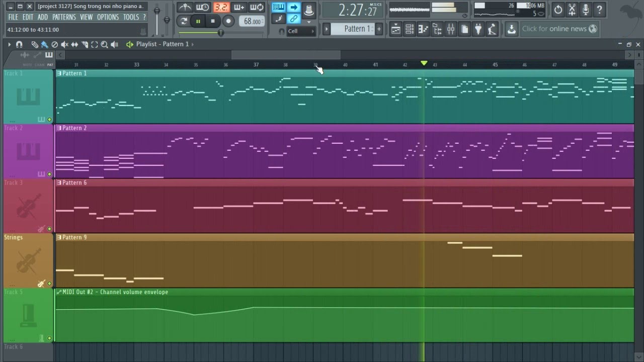Open playlist options menu arrow

(x=9, y=44)
